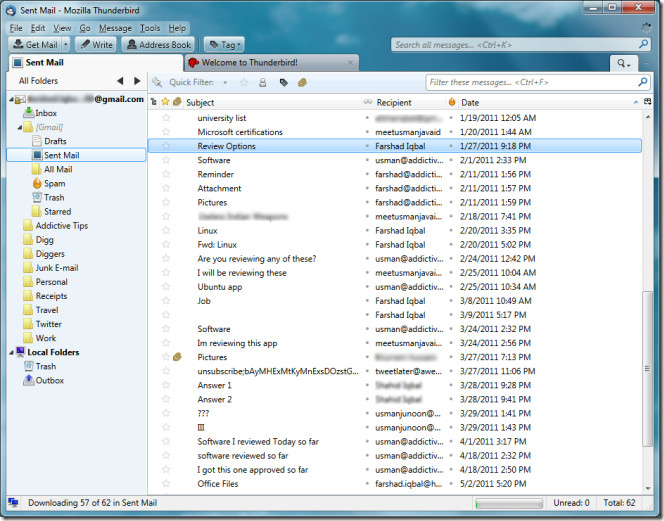The height and width of the screenshot is (521, 664).
Task: Toggle Starred quick filter
Action: [244, 82]
